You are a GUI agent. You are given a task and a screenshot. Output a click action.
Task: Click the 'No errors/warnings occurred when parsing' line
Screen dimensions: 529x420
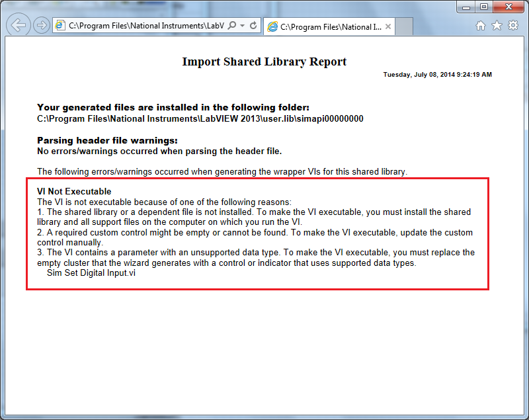pos(159,151)
